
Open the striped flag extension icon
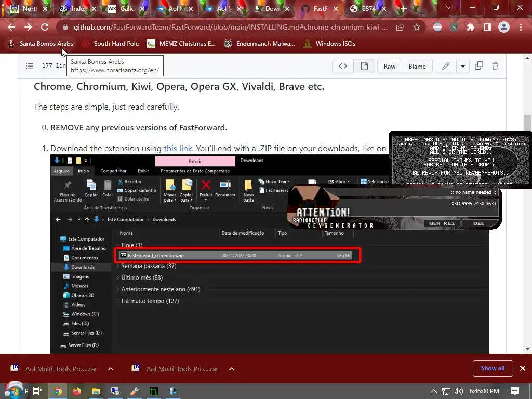(x=437, y=27)
